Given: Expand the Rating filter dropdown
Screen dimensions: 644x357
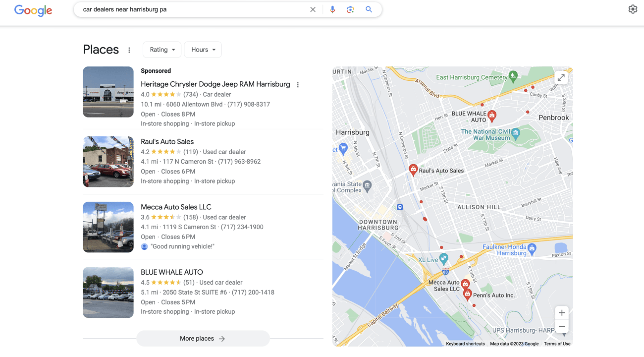Looking at the screenshot, I should click(161, 49).
